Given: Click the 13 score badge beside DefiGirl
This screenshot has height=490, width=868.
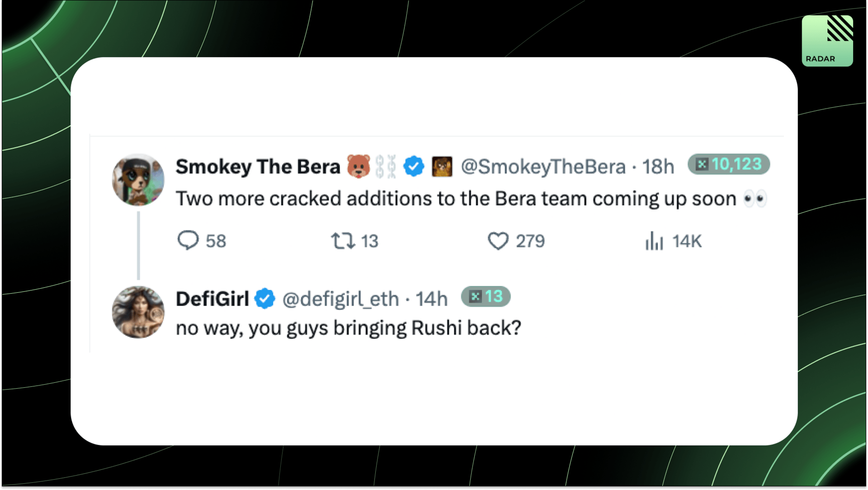Looking at the screenshot, I should point(486,297).
